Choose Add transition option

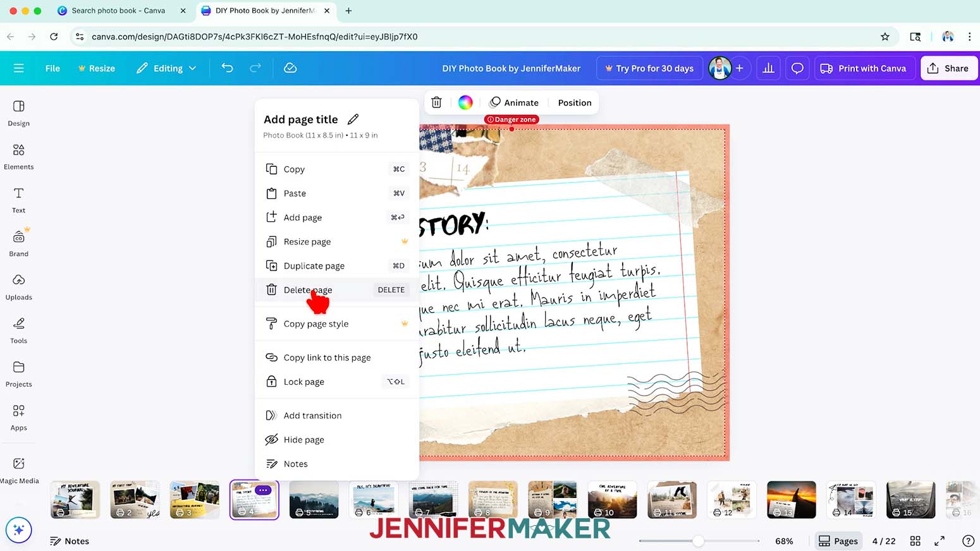point(337,415)
